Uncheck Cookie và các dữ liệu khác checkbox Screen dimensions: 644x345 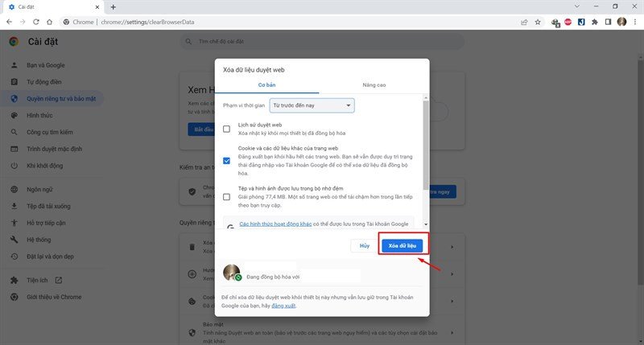(227, 161)
